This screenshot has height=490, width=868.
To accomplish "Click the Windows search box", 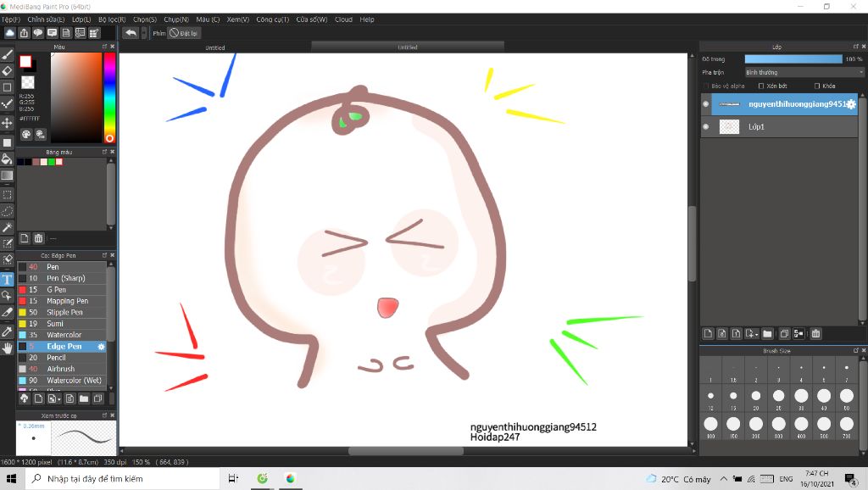I will point(122,478).
